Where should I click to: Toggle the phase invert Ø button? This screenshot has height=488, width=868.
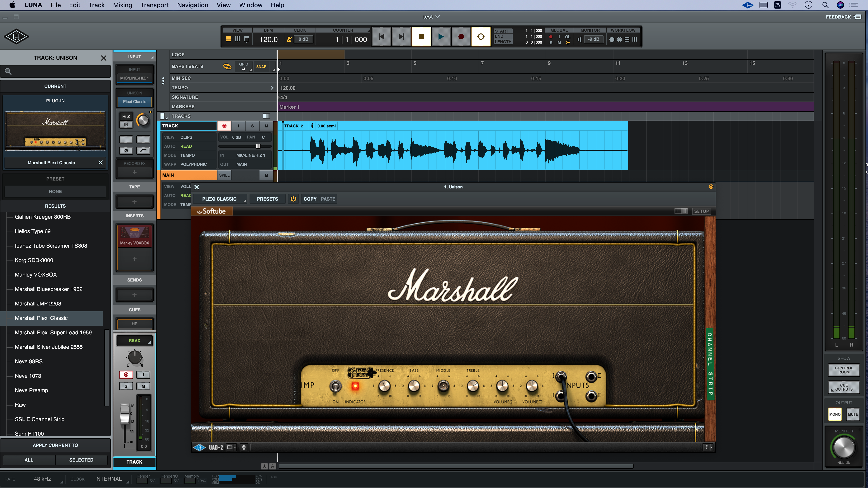pos(126,150)
